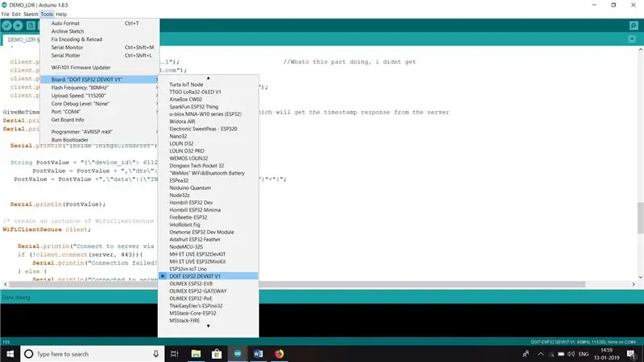
Task: Select SparkFun ESP32 Thing board
Action: (208, 107)
